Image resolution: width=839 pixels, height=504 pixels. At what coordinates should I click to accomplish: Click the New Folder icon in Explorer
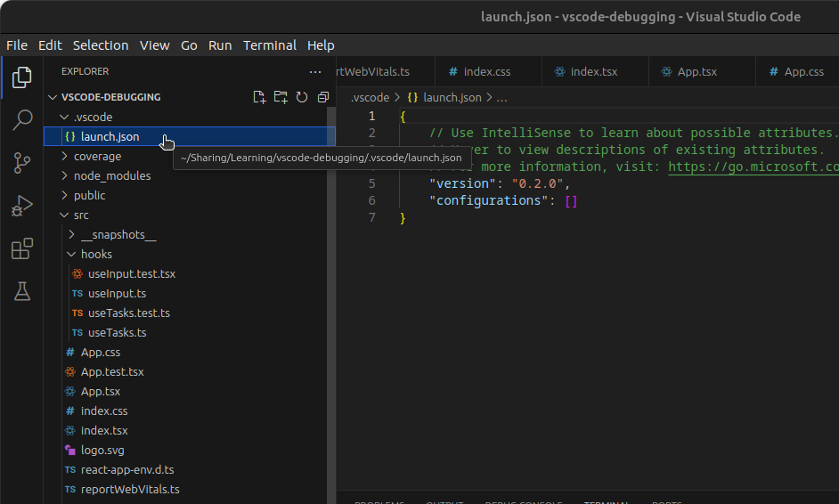pyautogui.click(x=281, y=97)
